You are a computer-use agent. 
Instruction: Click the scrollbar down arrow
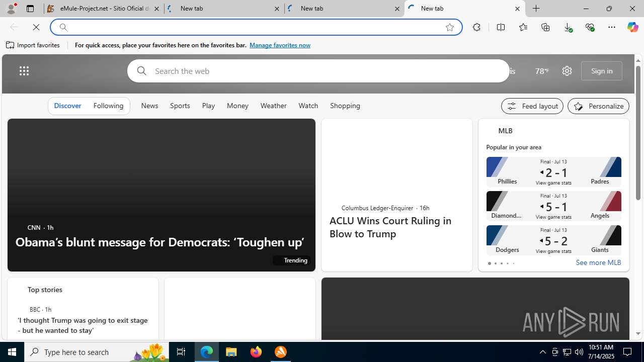(638, 334)
